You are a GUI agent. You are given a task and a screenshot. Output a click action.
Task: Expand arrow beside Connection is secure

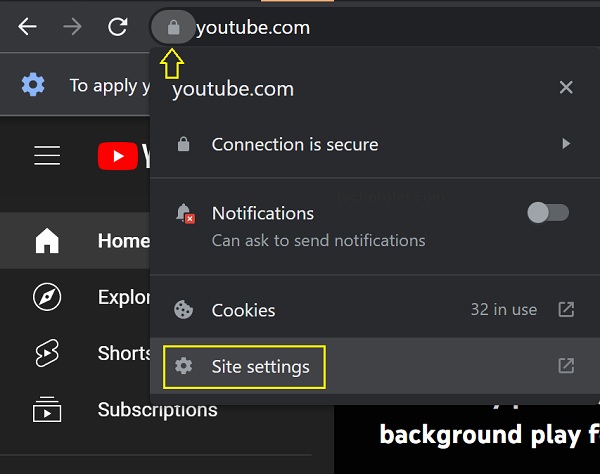point(566,144)
